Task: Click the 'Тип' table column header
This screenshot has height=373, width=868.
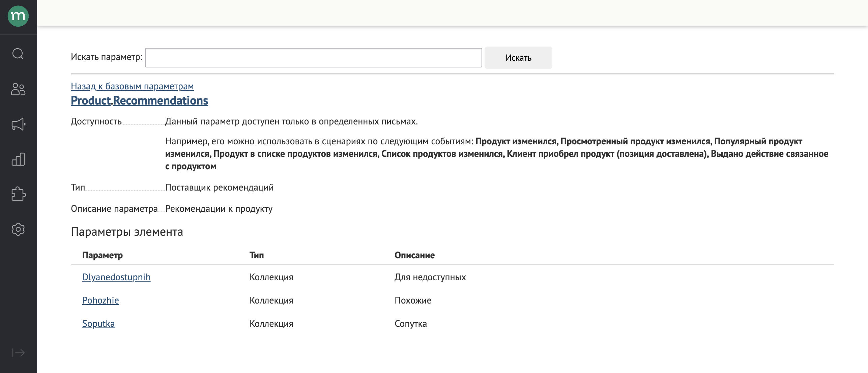Action: tap(257, 255)
